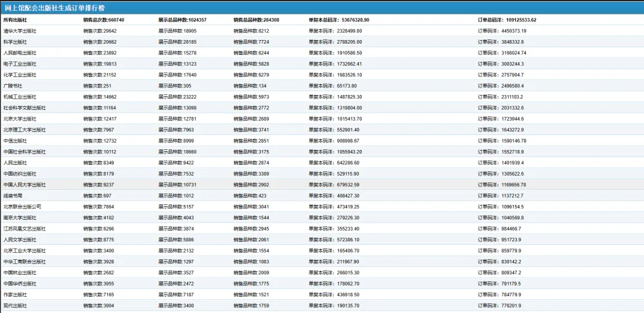Click the 中信出版社 publisher name

point(16,141)
